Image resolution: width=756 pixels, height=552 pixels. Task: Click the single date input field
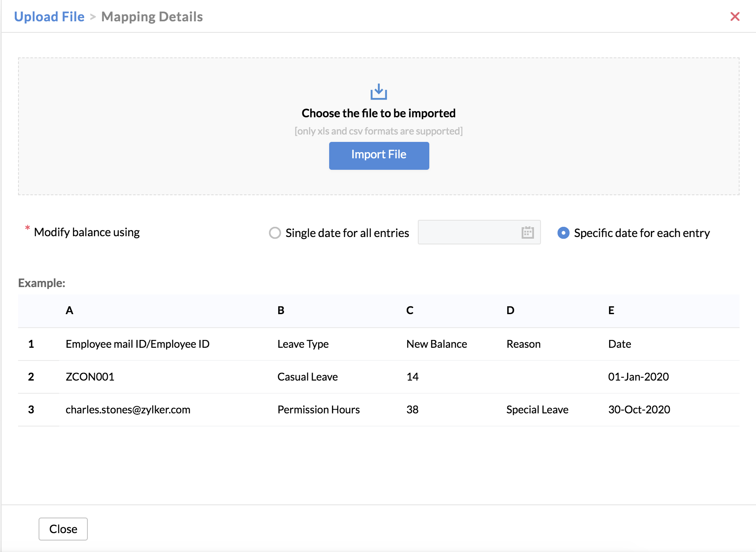pos(468,233)
